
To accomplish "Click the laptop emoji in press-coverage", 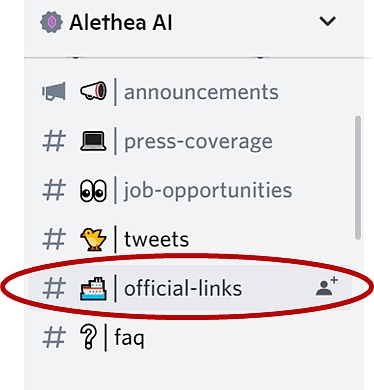I will [x=93, y=141].
